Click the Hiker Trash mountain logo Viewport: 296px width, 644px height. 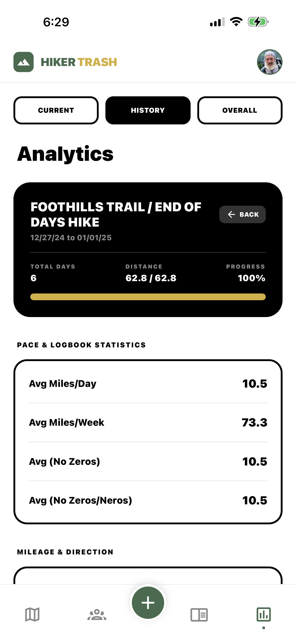click(24, 62)
